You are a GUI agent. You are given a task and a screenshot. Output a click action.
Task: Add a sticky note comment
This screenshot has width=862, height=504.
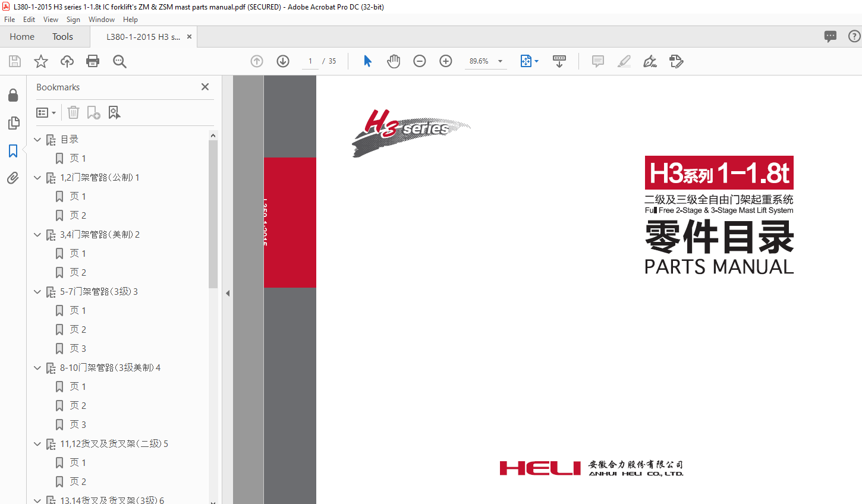(598, 61)
